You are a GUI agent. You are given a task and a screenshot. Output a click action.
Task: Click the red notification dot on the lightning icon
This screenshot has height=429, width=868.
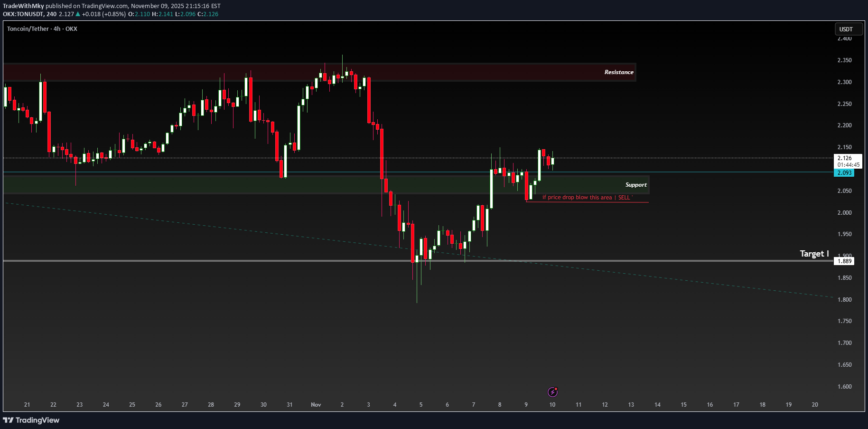pos(556,388)
